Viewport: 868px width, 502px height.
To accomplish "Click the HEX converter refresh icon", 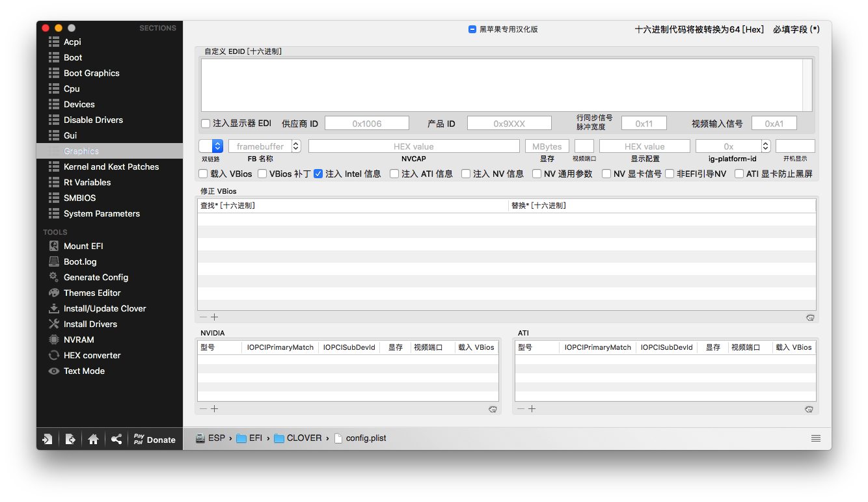I will coord(54,355).
